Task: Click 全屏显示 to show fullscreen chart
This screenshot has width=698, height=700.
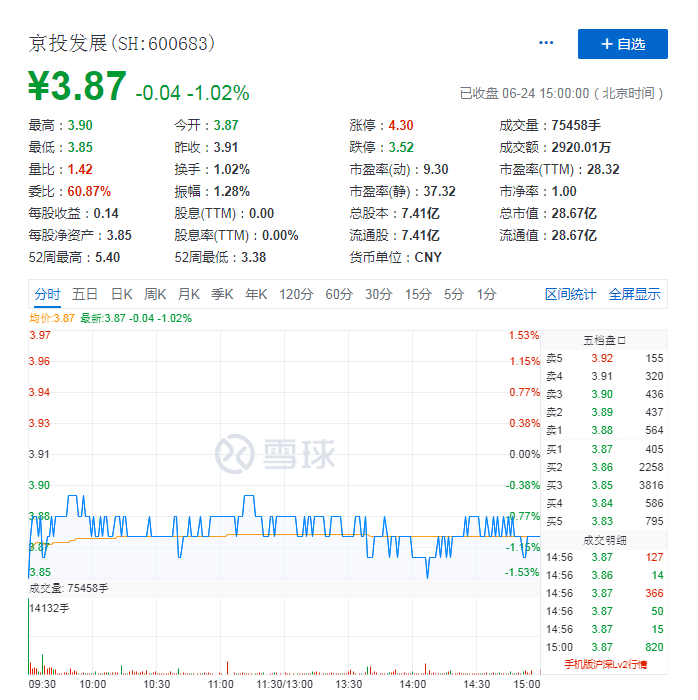Action: 634,294
